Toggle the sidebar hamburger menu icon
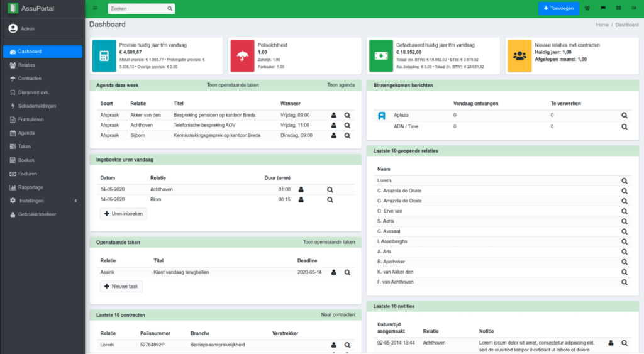This screenshot has width=644, height=354. [x=96, y=8]
